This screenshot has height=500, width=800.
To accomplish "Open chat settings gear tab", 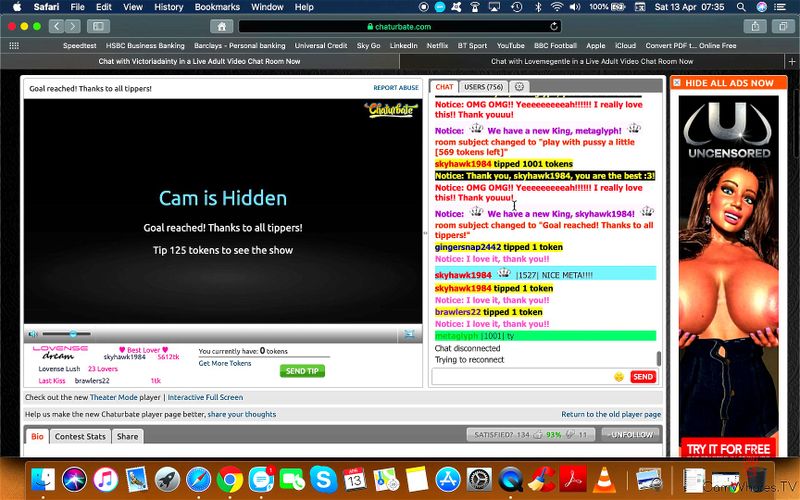I will [x=519, y=87].
